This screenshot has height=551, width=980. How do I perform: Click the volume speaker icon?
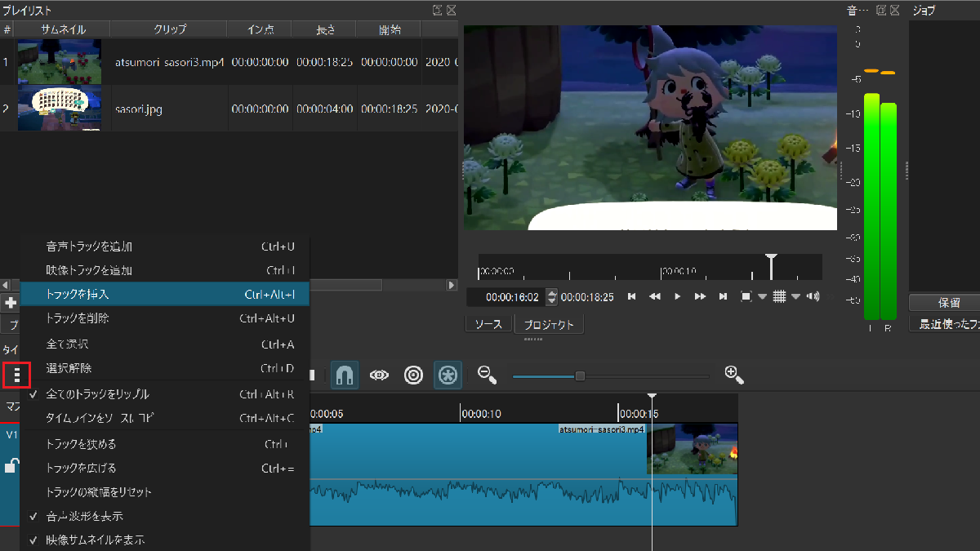pos(813,296)
